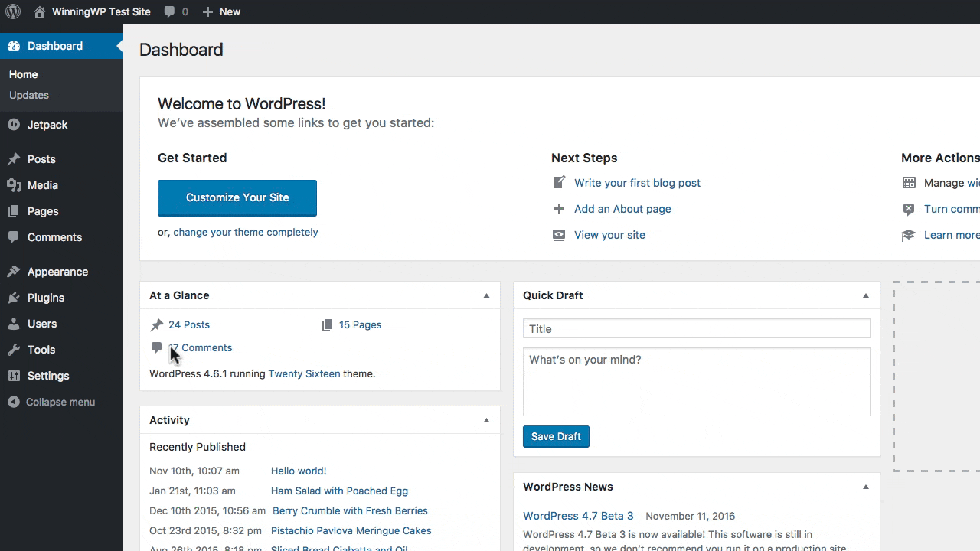The height and width of the screenshot is (551, 980).
Task: Open the 15 Pages link
Action: tap(360, 325)
